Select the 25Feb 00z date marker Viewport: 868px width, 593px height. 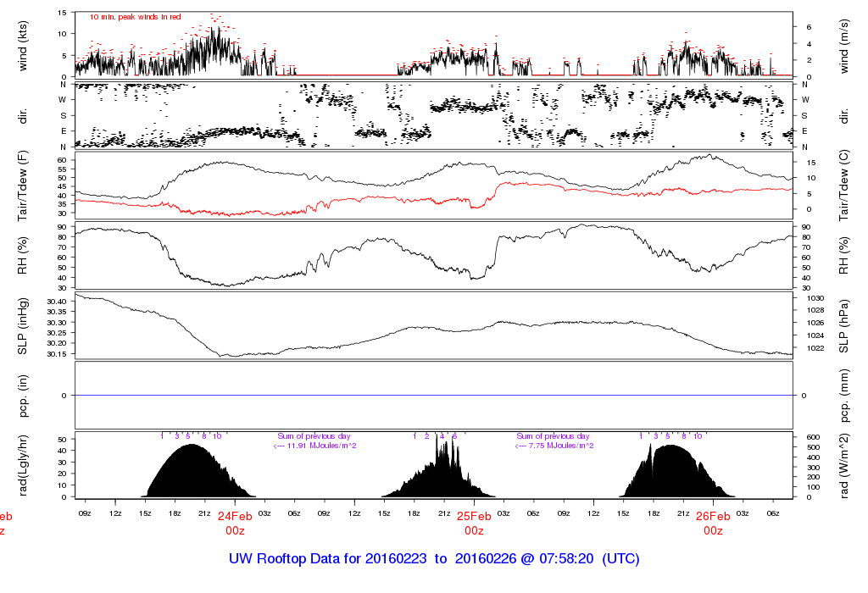474,523
